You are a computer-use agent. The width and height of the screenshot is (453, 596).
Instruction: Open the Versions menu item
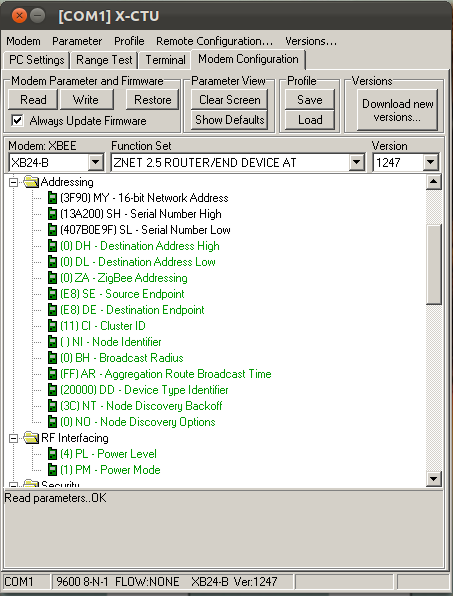pos(311,41)
